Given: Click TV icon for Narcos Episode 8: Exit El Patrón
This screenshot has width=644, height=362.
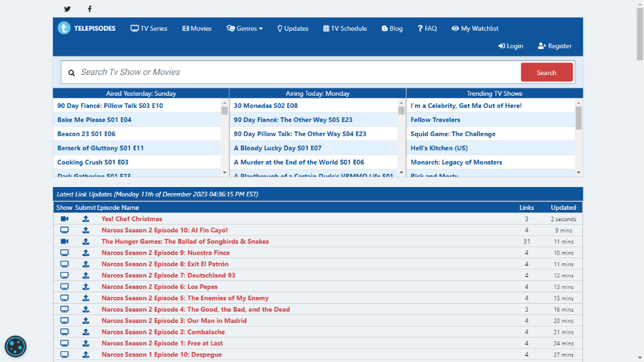Looking at the screenshot, I should pyautogui.click(x=64, y=264).
